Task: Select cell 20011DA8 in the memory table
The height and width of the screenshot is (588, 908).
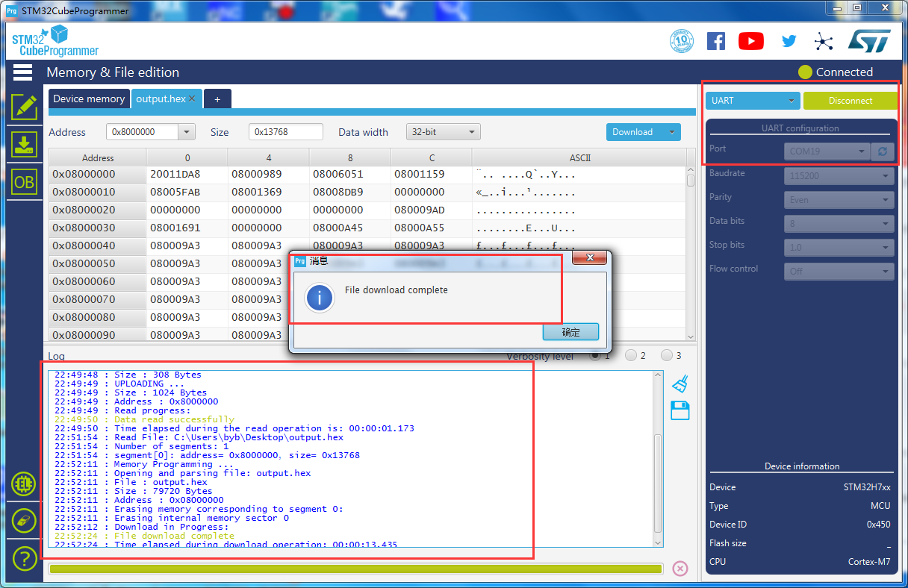Action: pos(187,175)
